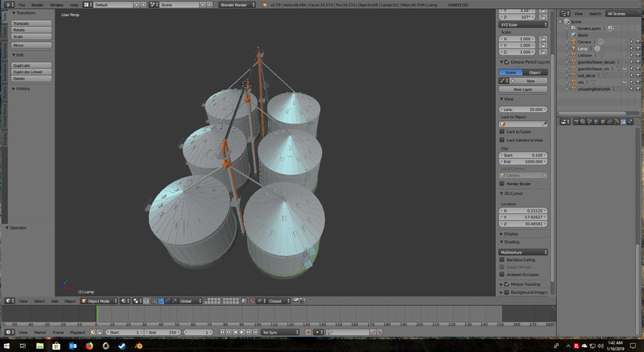This screenshot has height=352, width=644.
Task: Enable Ambient Occlusion checkbox
Action: (x=502, y=275)
